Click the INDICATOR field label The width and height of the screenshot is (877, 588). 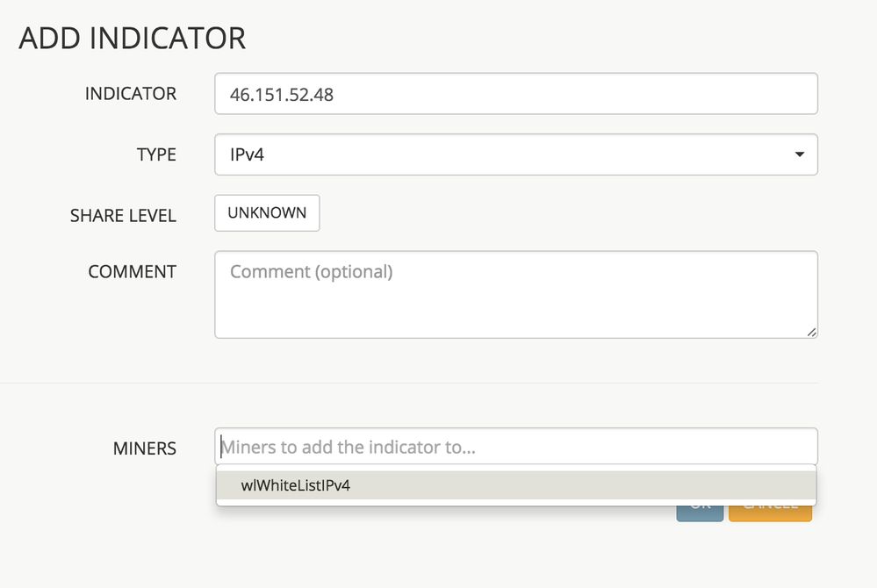pos(131,93)
